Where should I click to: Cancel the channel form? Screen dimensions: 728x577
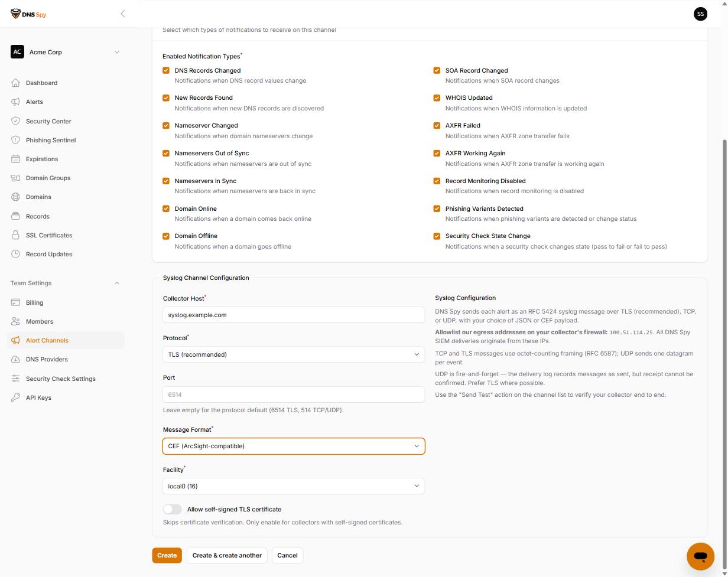[x=287, y=555]
